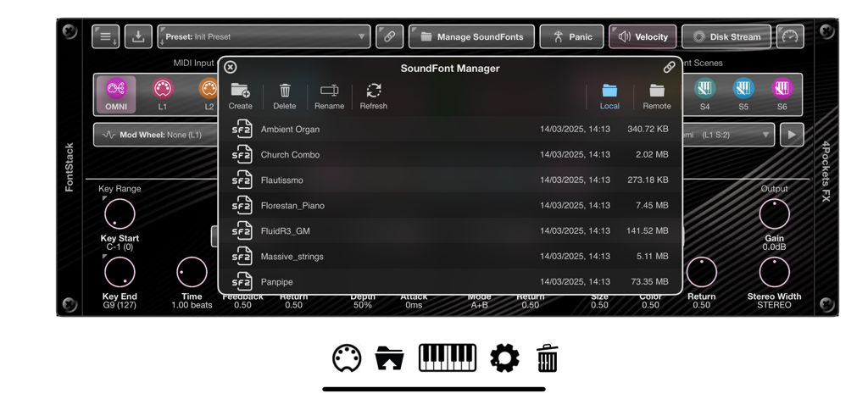
Task: Select the Panpipe soundfont
Action: click(449, 282)
